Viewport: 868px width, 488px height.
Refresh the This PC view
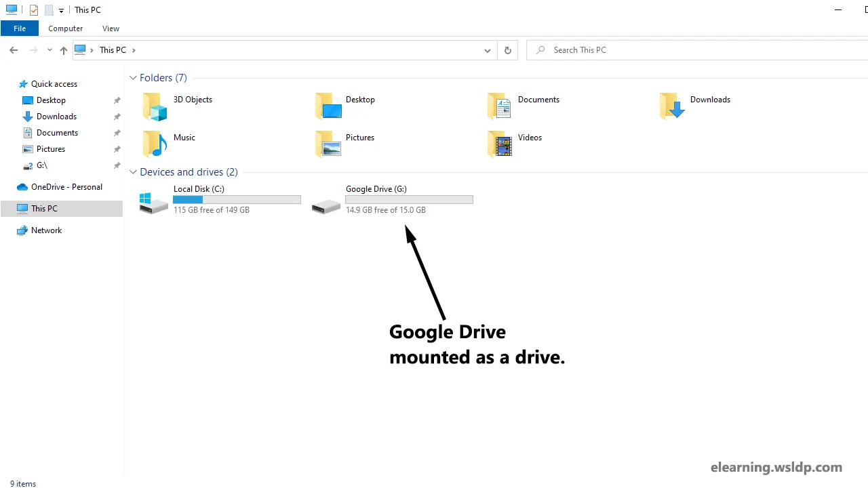point(507,50)
